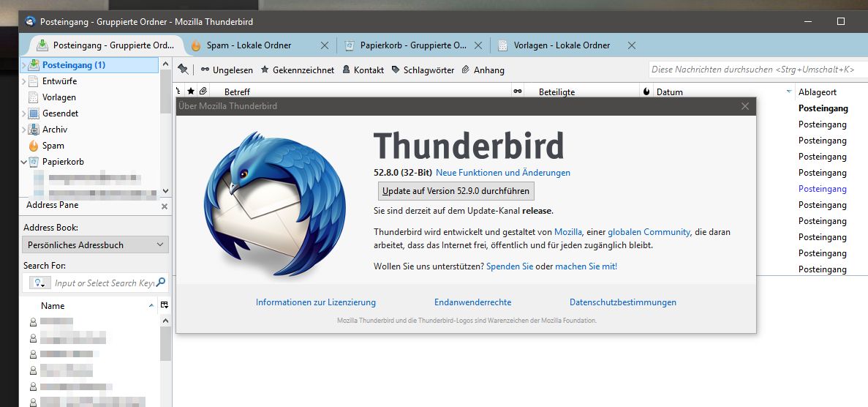Expand the Entwürfe folder arrow
868x407 pixels.
[24, 81]
